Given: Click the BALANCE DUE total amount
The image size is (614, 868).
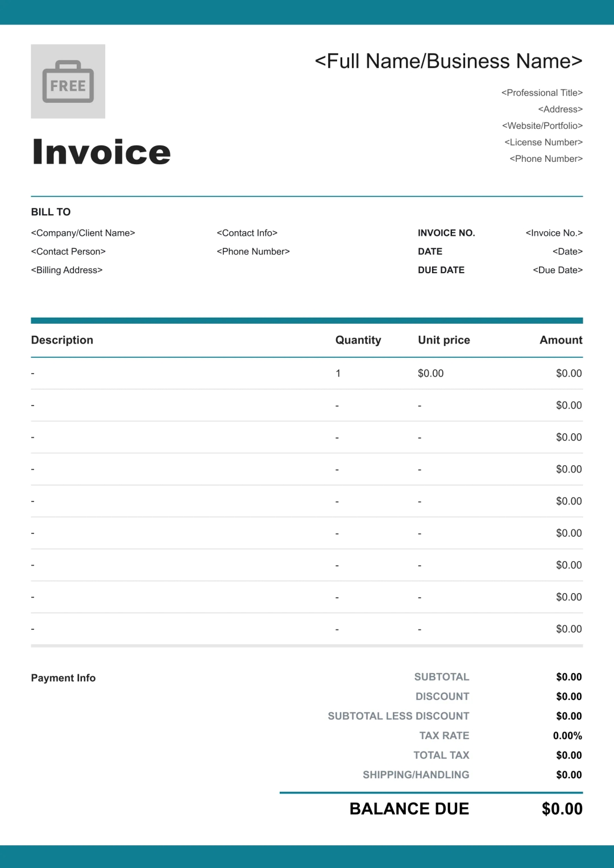Looking at the screenshot, I should click(562, 809).
